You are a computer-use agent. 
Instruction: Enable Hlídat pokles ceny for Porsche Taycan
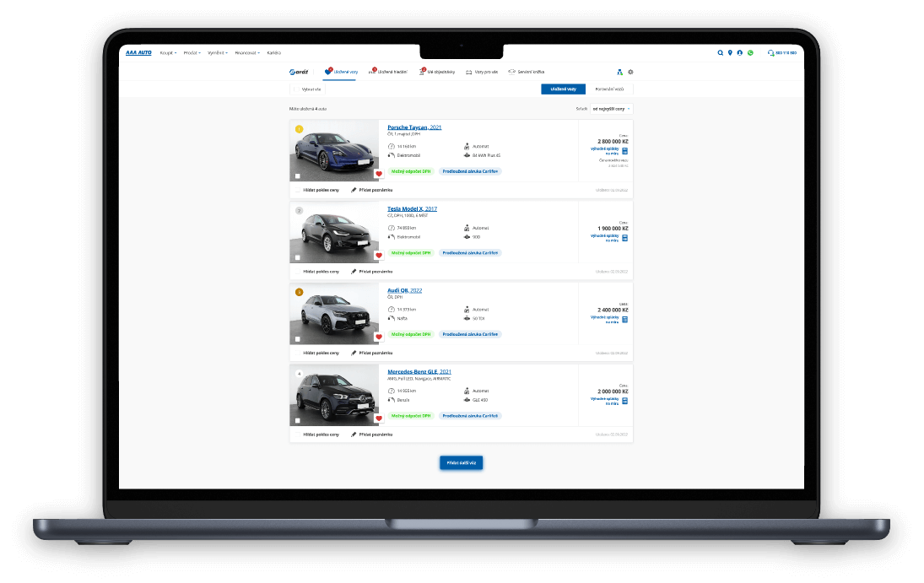click(298, 191)
